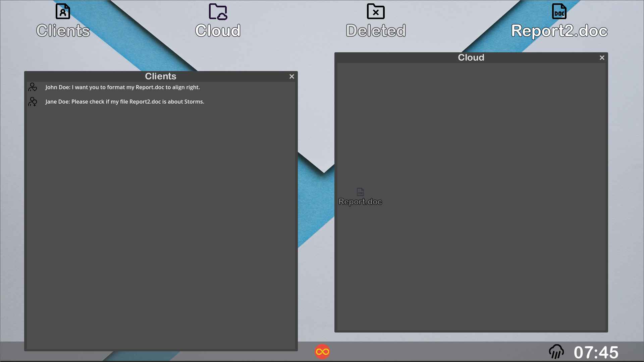This screenshot has height=362, width=644.
Task: Select Report.doc file inside Cloud window
Action: [360, 192]
